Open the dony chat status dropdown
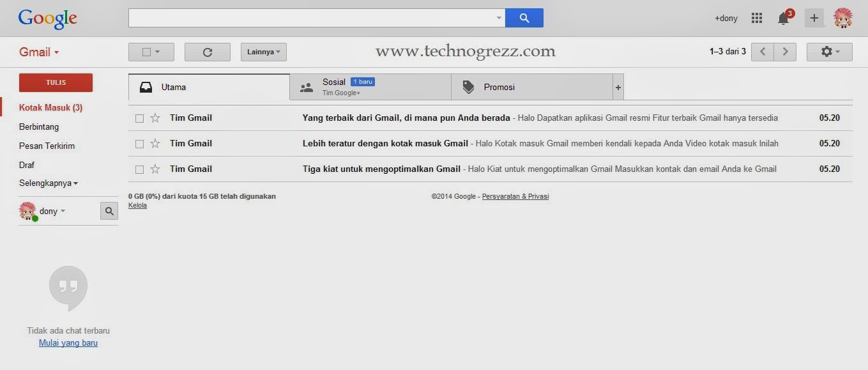Viewport: 868px width, 370px height. (52, 211)
